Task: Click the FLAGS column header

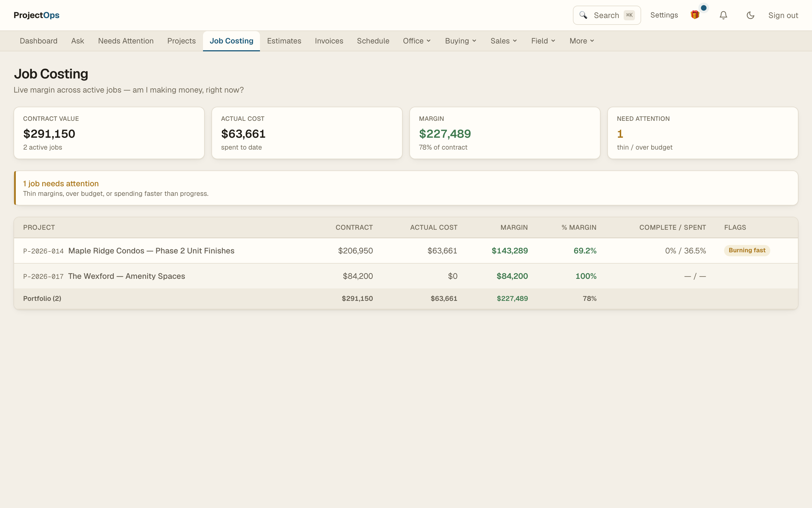Action: [x=735, y=227]
